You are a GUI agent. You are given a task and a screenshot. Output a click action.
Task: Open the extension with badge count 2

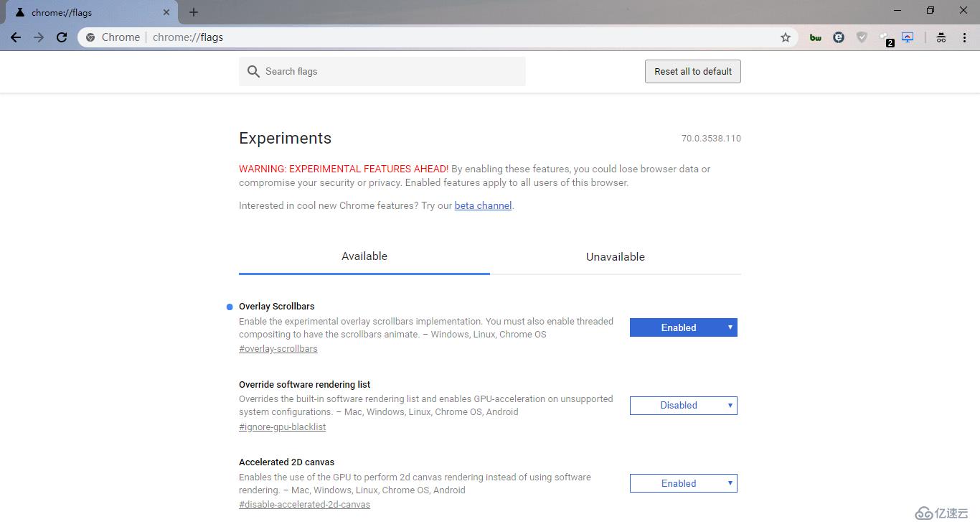(886, 39)
